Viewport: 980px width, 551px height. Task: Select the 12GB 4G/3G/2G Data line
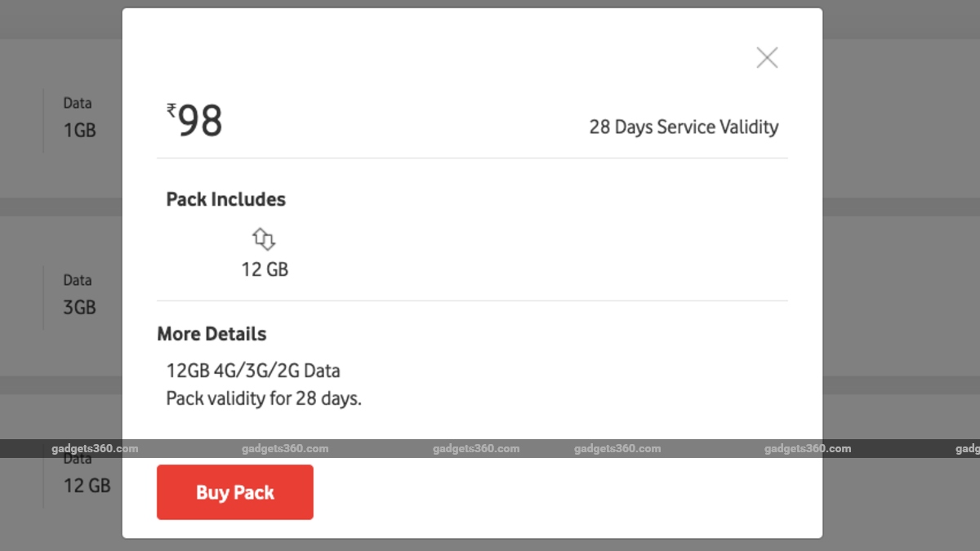(253, 371)
